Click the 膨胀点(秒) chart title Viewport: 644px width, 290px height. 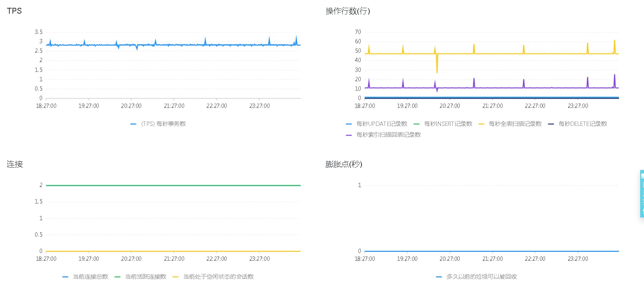[x=344, y=164]
